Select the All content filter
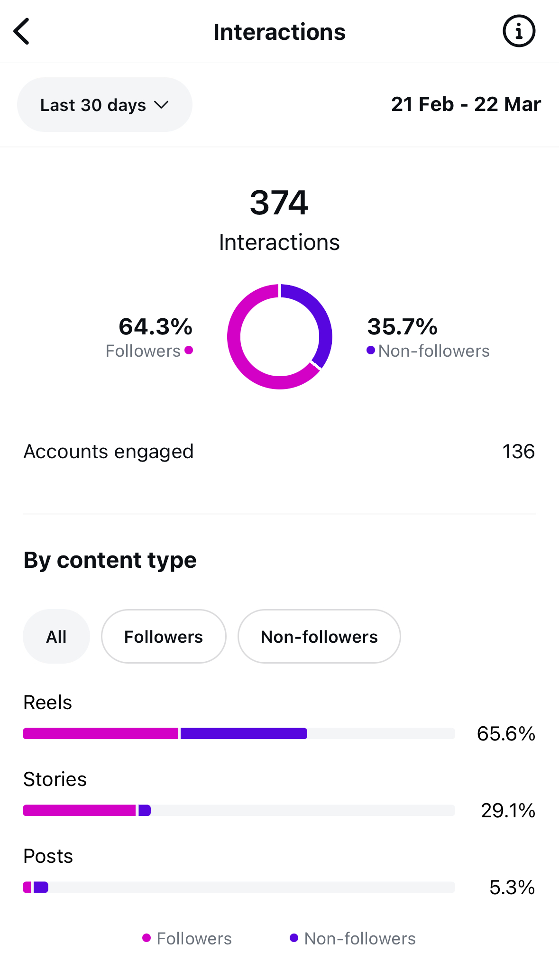Viewport: 559px width, 980px height. point(56,637)
